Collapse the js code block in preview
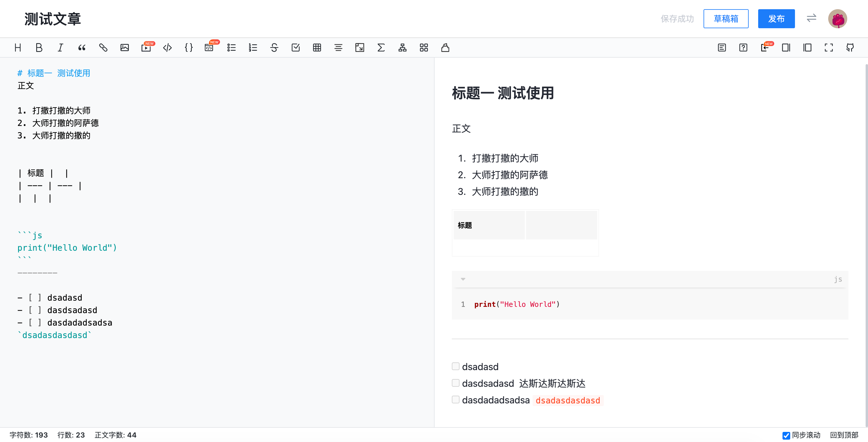868x442 pixels. [x=463, y=279]
